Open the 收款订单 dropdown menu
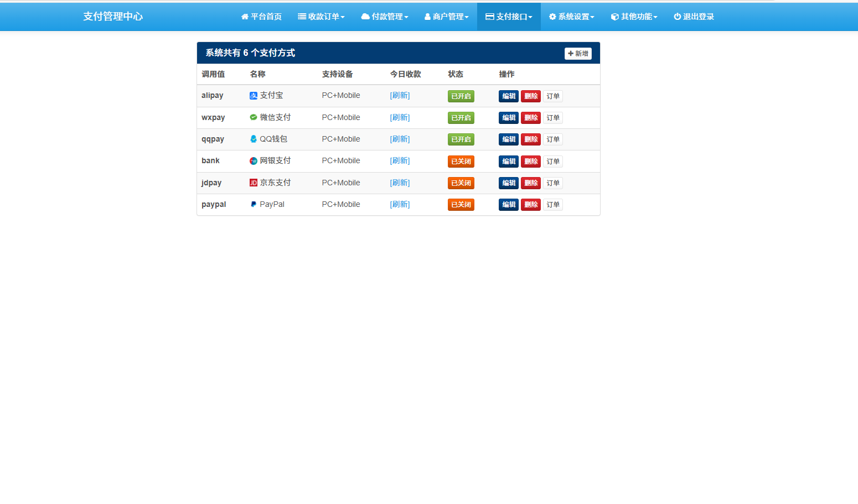 [321, 17]
